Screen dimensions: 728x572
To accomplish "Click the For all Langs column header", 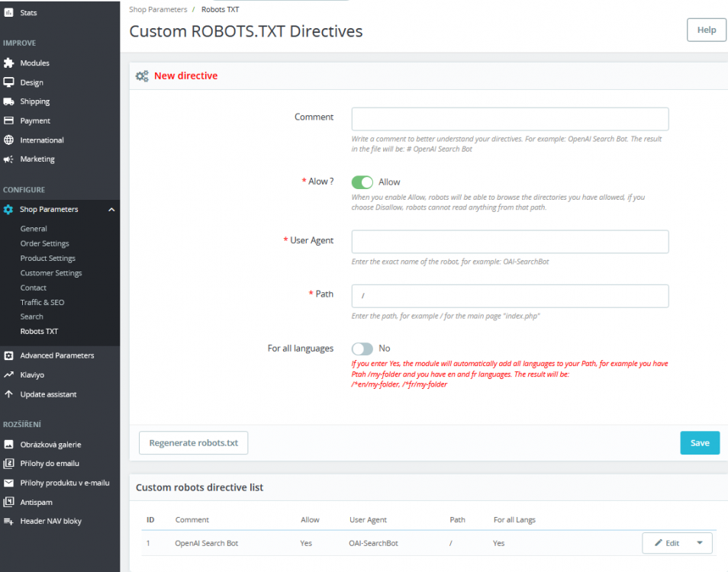I will point(514,519).
